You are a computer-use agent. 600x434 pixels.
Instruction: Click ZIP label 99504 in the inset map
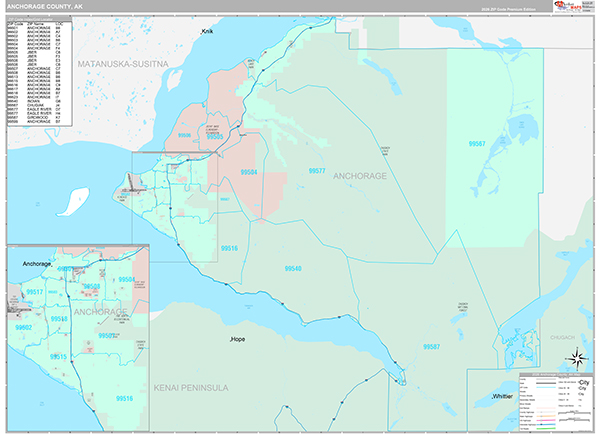click(126, 280)
